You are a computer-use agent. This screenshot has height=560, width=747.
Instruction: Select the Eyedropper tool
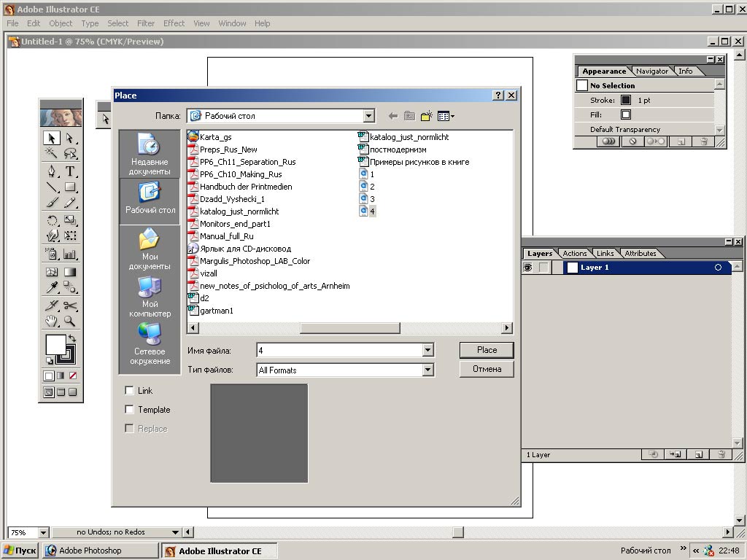coord(52,287)
